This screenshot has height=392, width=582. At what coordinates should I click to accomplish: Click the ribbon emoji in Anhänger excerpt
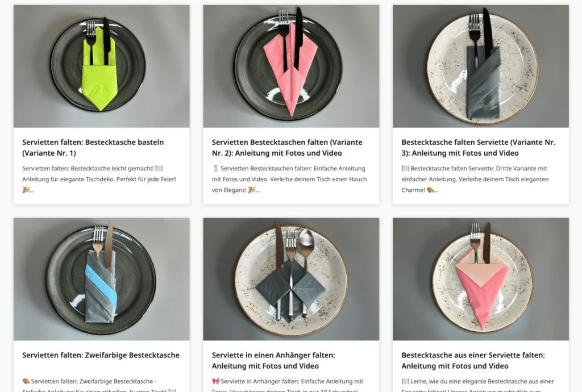[x=215, y=381]
